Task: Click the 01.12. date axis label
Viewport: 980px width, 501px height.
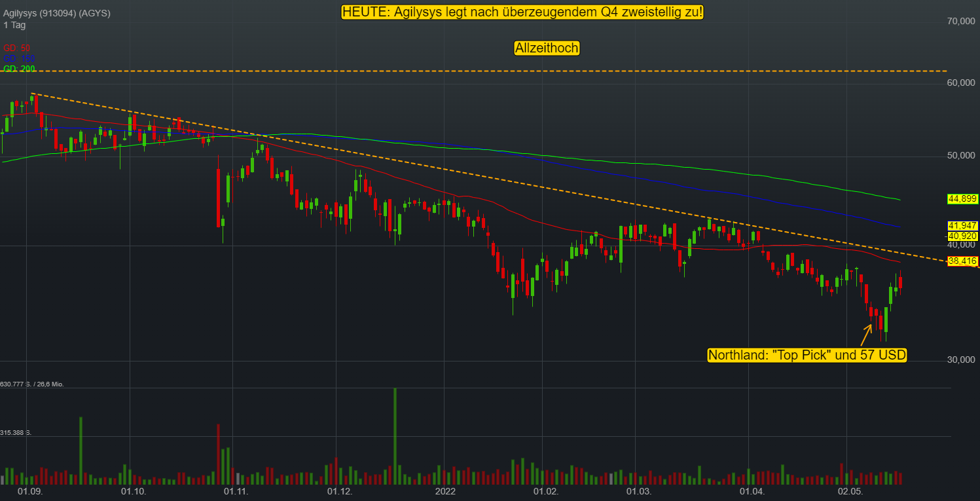Action: 339,491
